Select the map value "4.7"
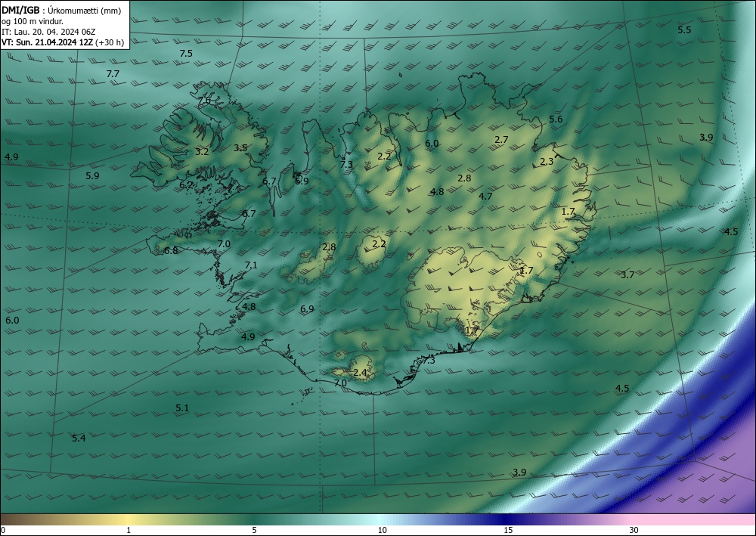Viewport: 756px width, 536px height. [485, 196]
